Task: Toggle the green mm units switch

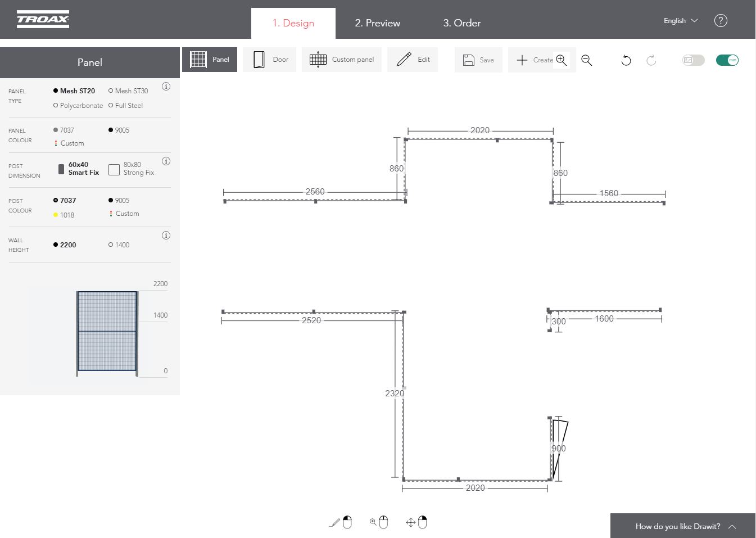Action: [x=727, y=60]
